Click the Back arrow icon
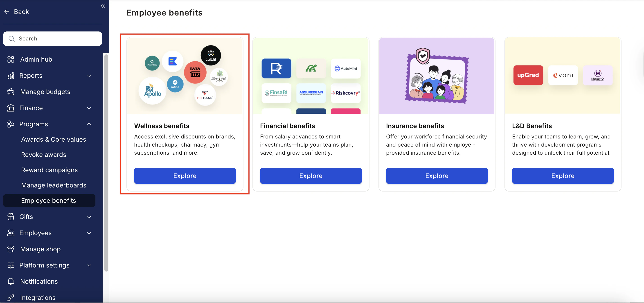 (x=7, y=12)
